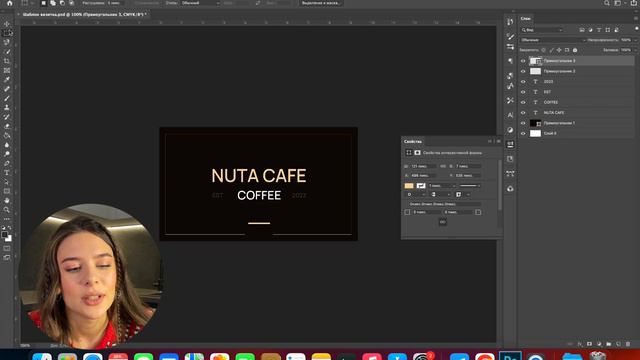Hide the COFFEE text layer

pos(523,102)
